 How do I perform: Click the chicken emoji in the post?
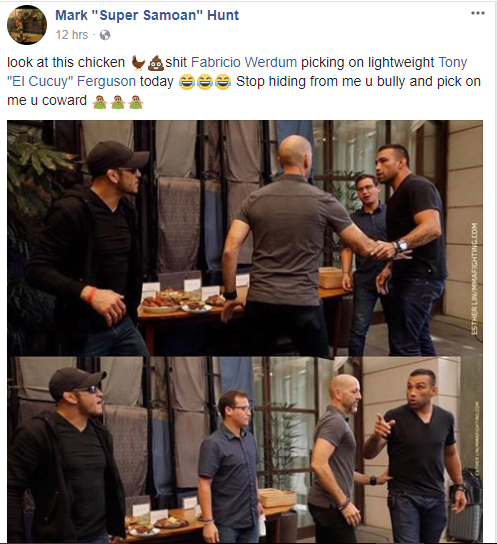pyautogui.click(x=138, y=63)
